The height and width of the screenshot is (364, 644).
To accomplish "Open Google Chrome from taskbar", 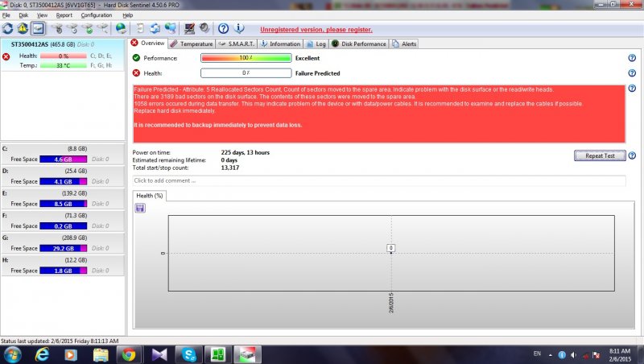I will 129,354.
